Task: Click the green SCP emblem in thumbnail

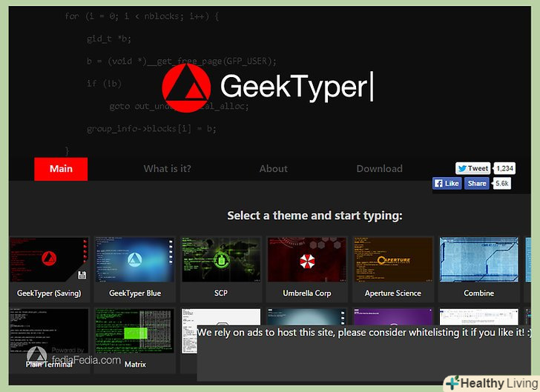Action: 221,261
